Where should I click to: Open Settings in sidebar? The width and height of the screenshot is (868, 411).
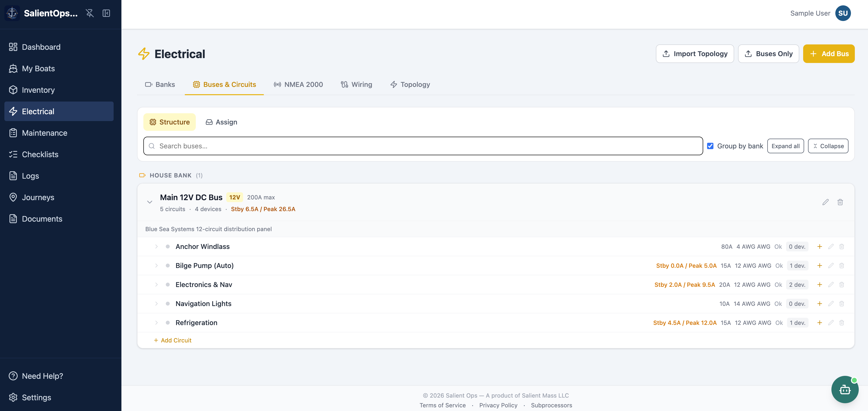click(x=59, y=398)
